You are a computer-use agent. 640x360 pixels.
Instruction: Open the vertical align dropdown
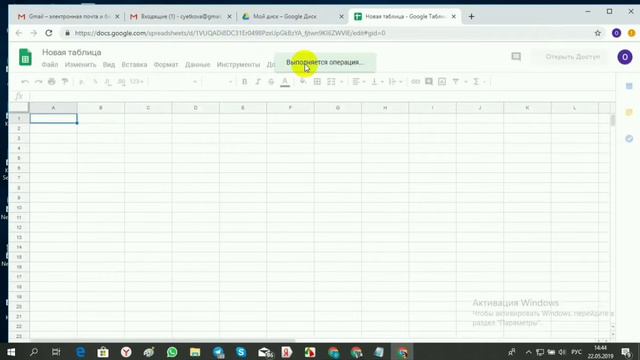tap(377, 82)
